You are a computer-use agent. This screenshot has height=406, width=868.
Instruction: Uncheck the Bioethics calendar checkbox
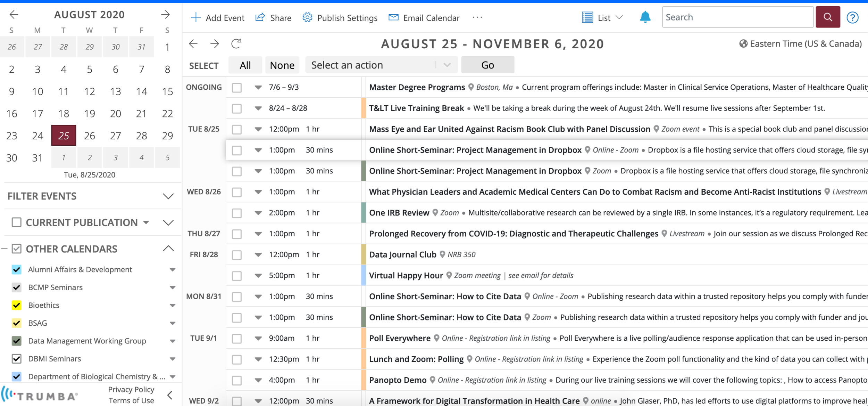pos(16,305)
